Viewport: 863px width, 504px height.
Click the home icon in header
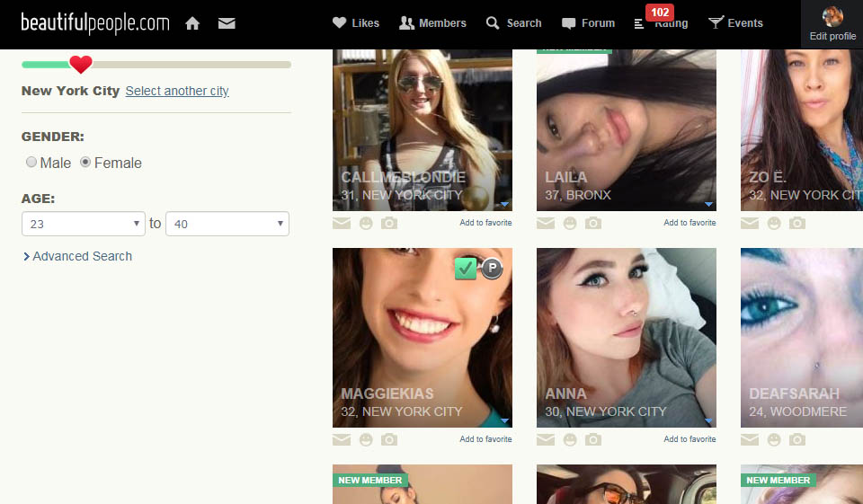192,23
